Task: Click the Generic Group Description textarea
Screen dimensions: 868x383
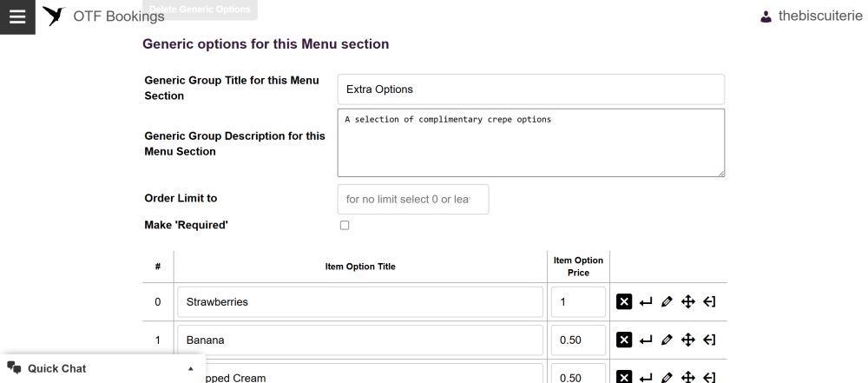Action: click(531, 143)
